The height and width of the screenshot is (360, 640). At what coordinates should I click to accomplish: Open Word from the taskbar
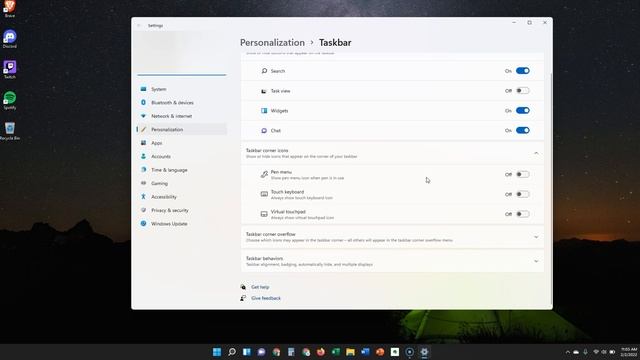coord(365,352)
